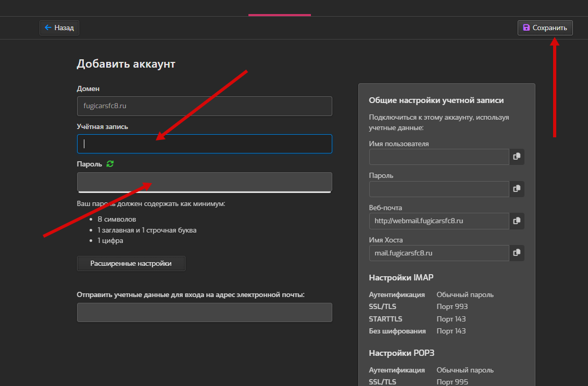Click the Имя пользователя field in general settings

pos(439,157)
